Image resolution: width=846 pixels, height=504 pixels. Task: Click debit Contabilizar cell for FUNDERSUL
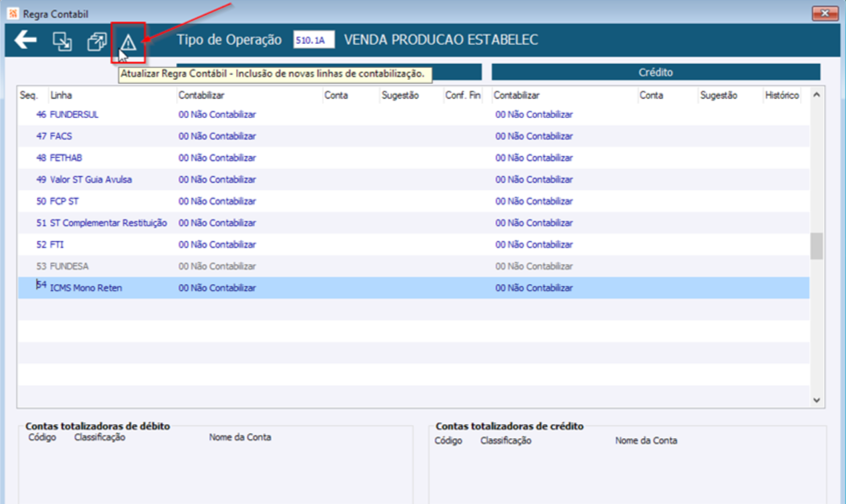pos(218,115)
